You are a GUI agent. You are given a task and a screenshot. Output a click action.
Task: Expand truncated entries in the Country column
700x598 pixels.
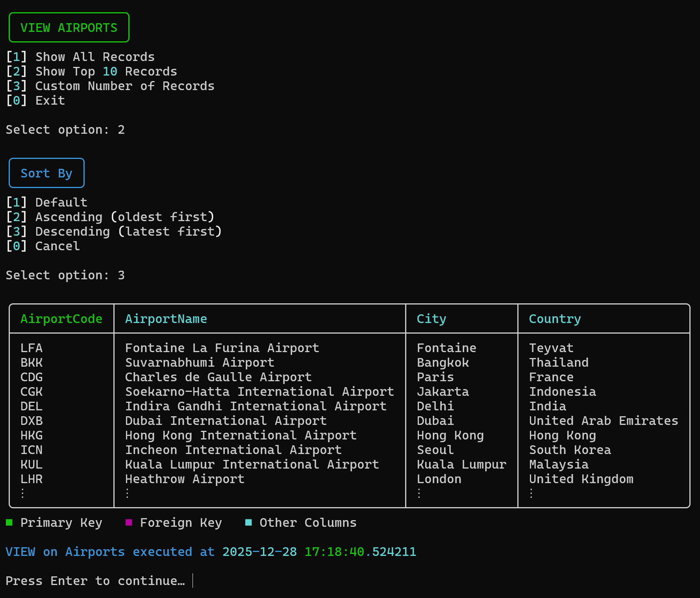(x=531, y=493)
